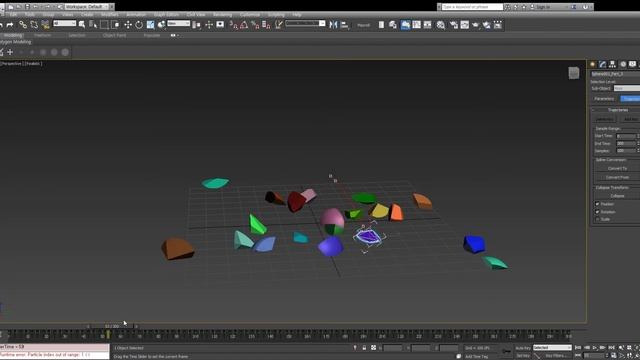Expand the Polygon Modeling ribbon panel
Image resolution: width=640 pixels, height=360 pixels.
16,42
